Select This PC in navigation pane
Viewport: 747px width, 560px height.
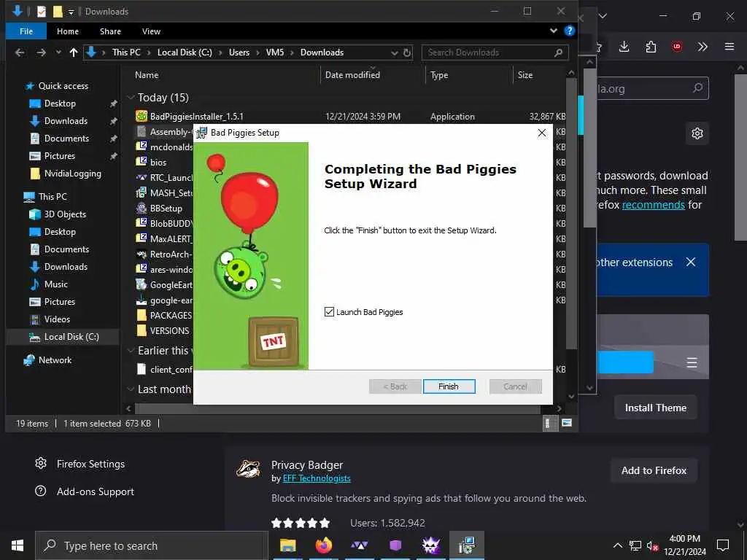(x=53, y=197)
